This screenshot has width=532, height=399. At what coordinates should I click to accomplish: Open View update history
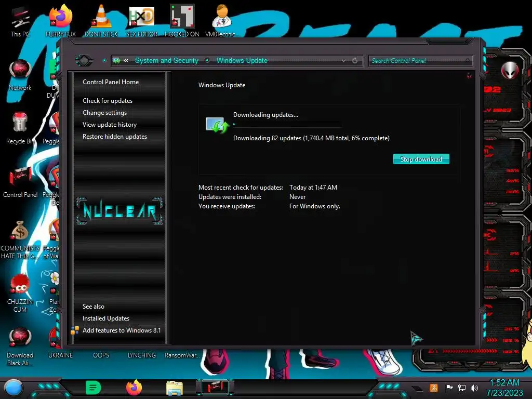(x=110, y=125)
